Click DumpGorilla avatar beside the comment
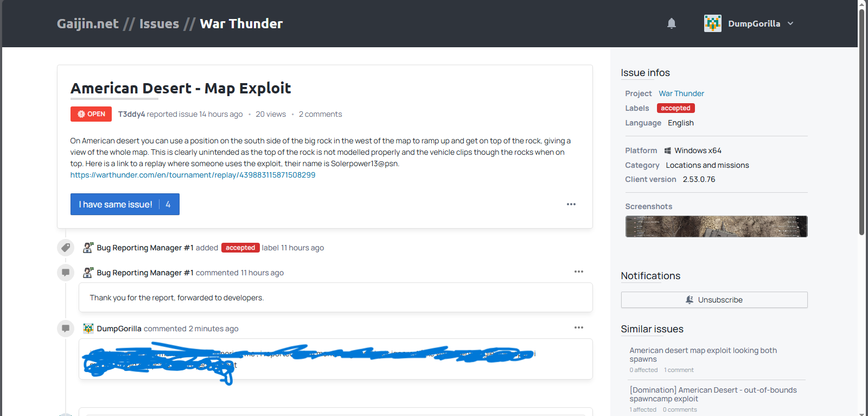The width and height of the screenshot is (868, 416). [88, 329]
